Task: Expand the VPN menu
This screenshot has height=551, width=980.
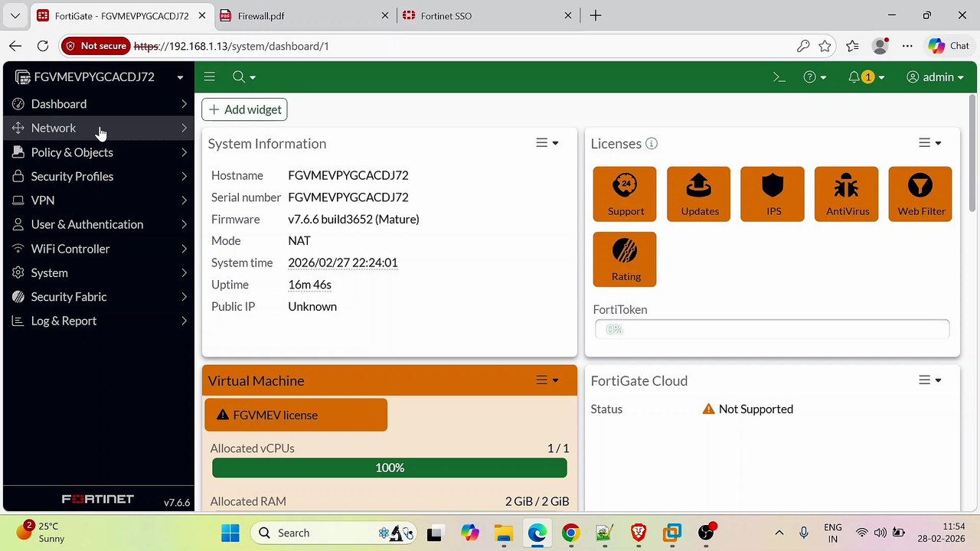Action: 99,201
